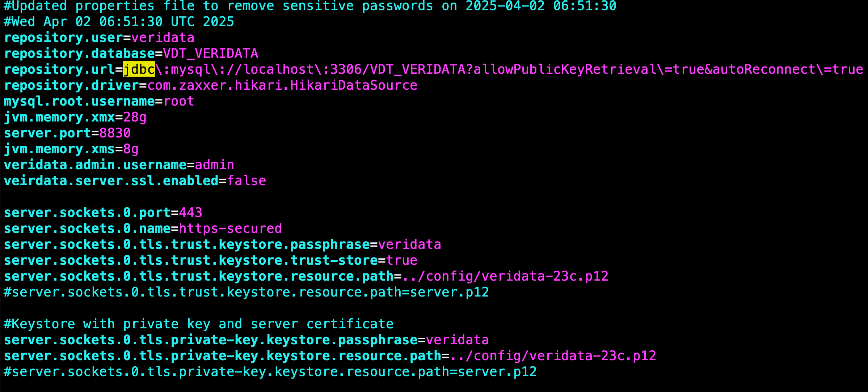Click the server.port value '8830'
Image resolution: width=868 pixels, height=392 pixels.
115,133
